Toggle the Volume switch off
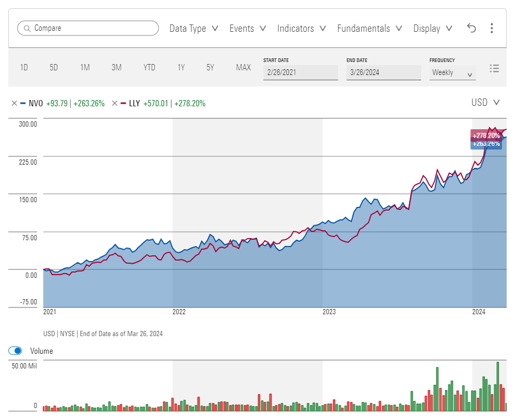The height and width of the screenshot is (420, 515). pyautogui.click(x=16, y=351)
